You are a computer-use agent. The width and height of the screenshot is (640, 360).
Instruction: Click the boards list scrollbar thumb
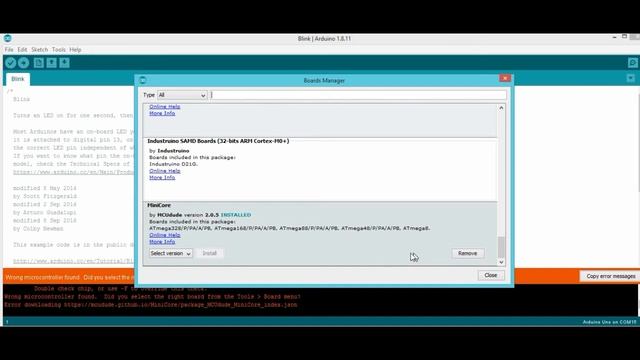pyautogui.click(x=501, y=247)
